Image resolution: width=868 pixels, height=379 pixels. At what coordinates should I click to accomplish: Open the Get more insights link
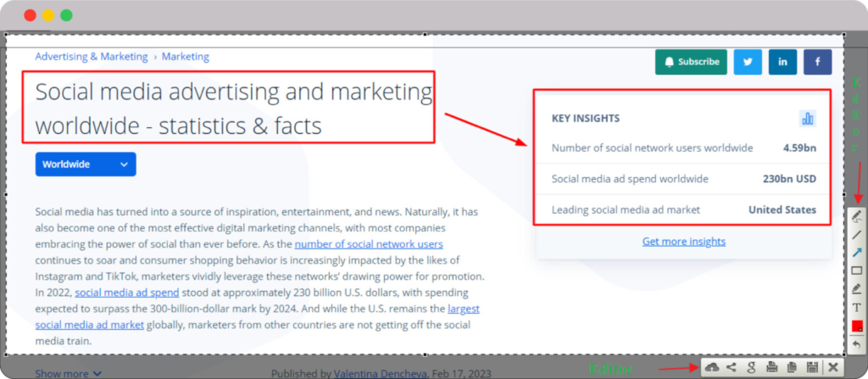683,242
